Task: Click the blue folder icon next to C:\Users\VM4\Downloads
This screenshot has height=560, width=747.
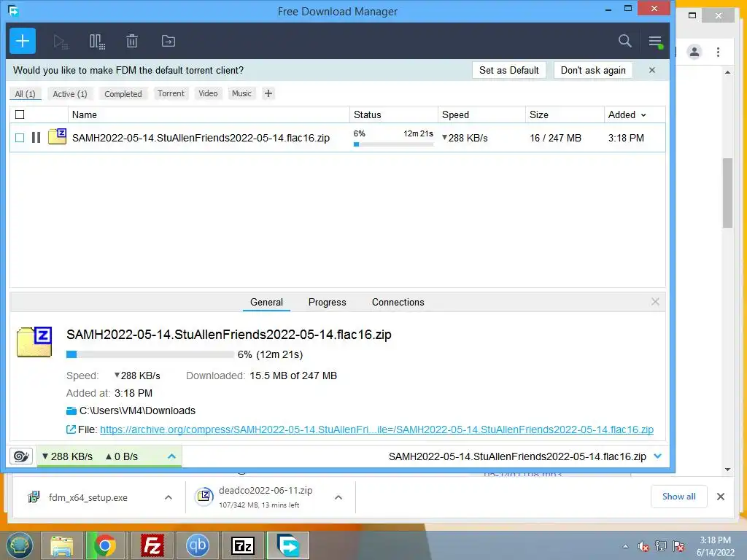Action: 71,411
